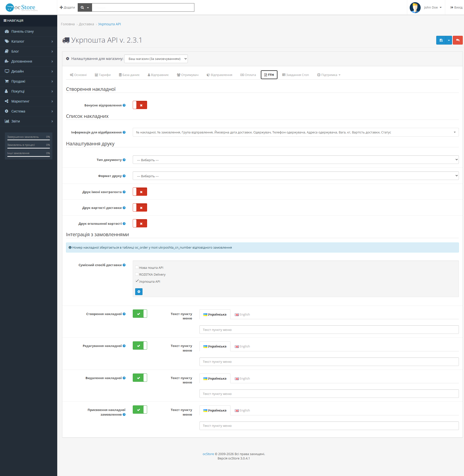Click menu text field for Видалення накладної
Viewport: 464px width, 476px height.
click(x=329, y=394)
